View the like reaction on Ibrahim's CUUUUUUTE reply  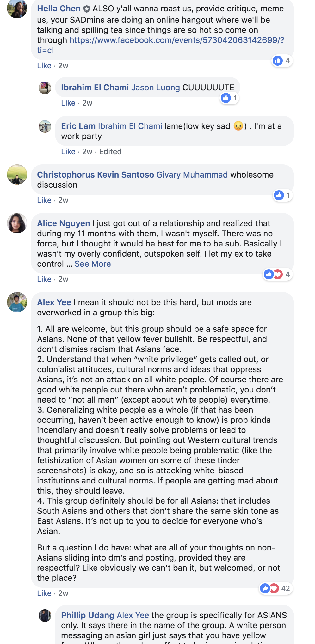229,98
